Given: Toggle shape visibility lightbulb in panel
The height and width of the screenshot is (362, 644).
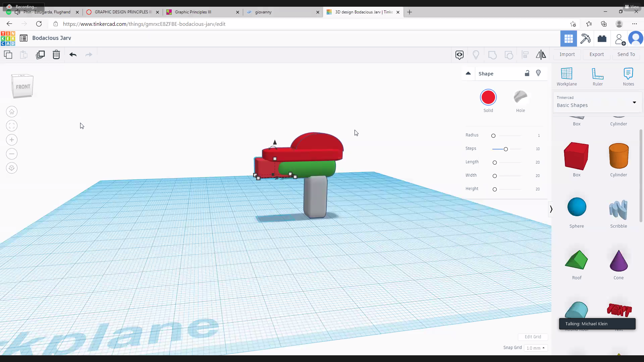Looking at the screenshot, I should [538, 73].
